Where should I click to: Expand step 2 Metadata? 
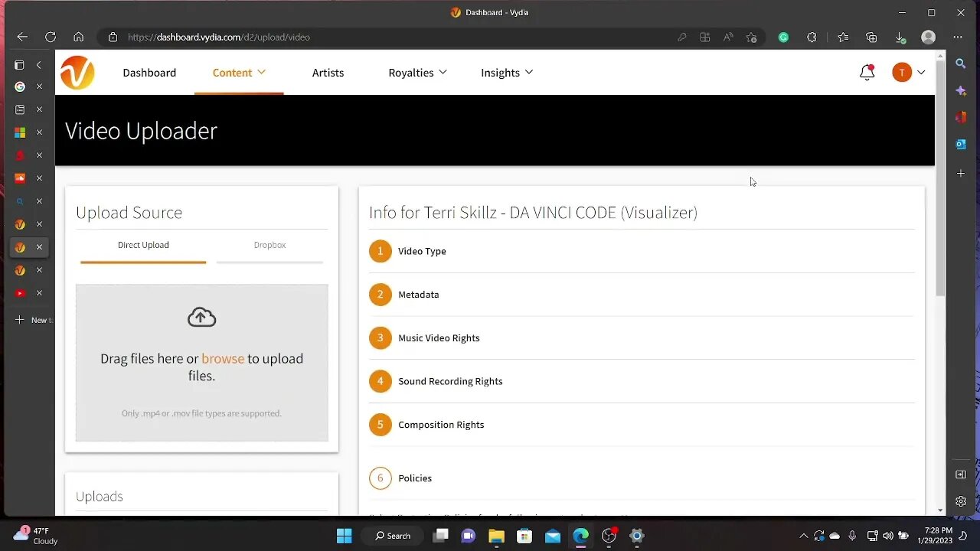click(x=642, y=295)
